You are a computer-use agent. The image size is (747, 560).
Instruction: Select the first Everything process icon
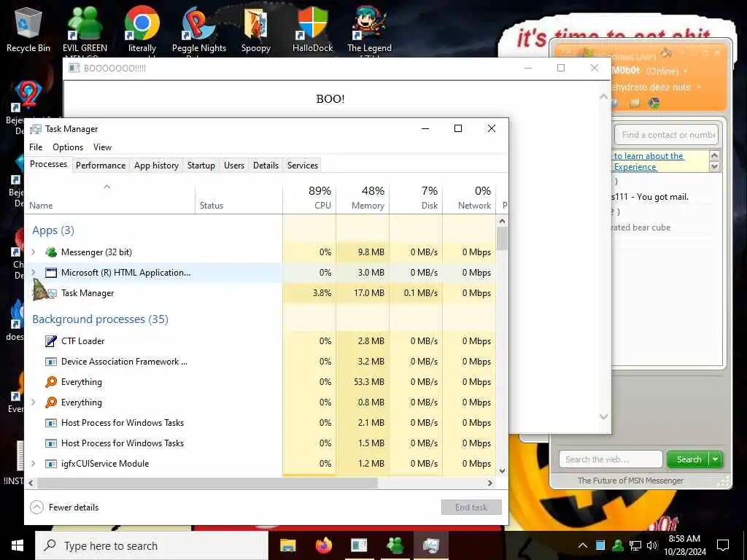pyautogui.click(x=51, y=382)
